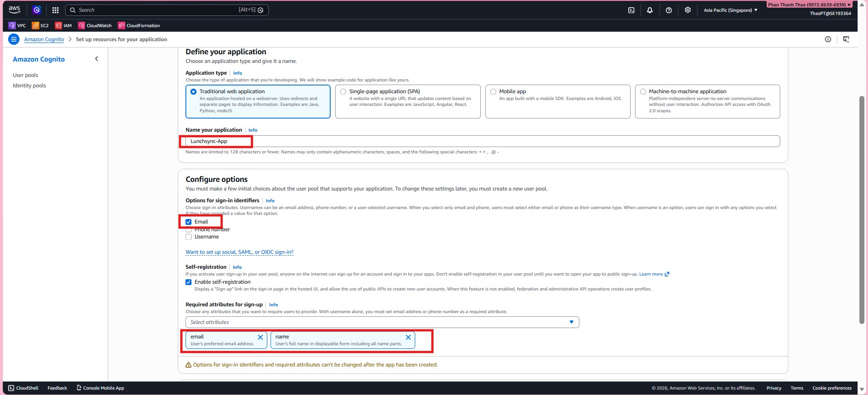Open the AWS services grid menu

(55, 10)
